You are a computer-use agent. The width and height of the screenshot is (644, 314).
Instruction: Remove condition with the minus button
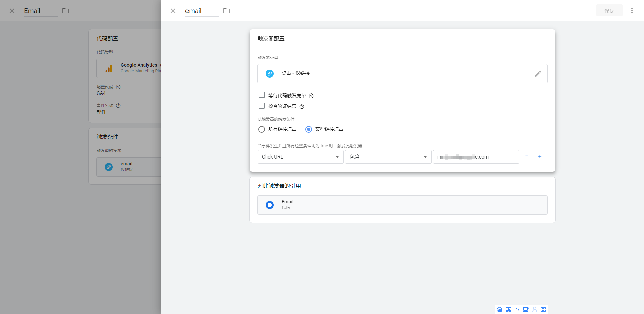tap(527, 156)
